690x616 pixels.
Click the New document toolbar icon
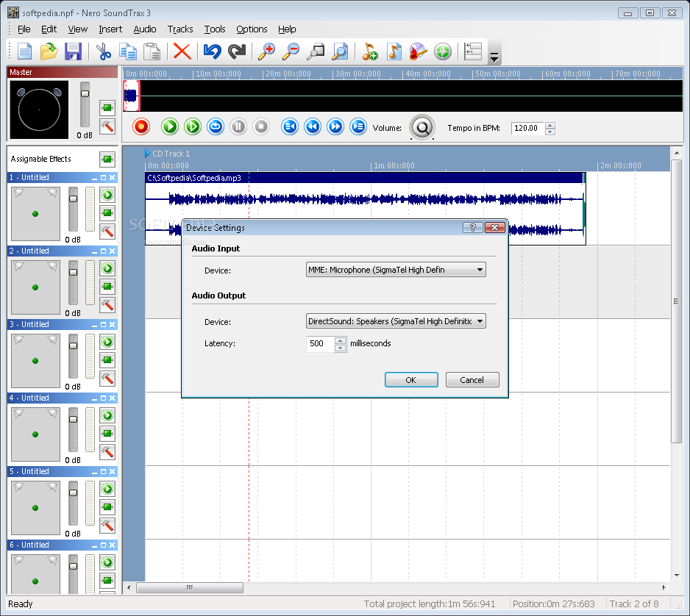coord(25,51)
